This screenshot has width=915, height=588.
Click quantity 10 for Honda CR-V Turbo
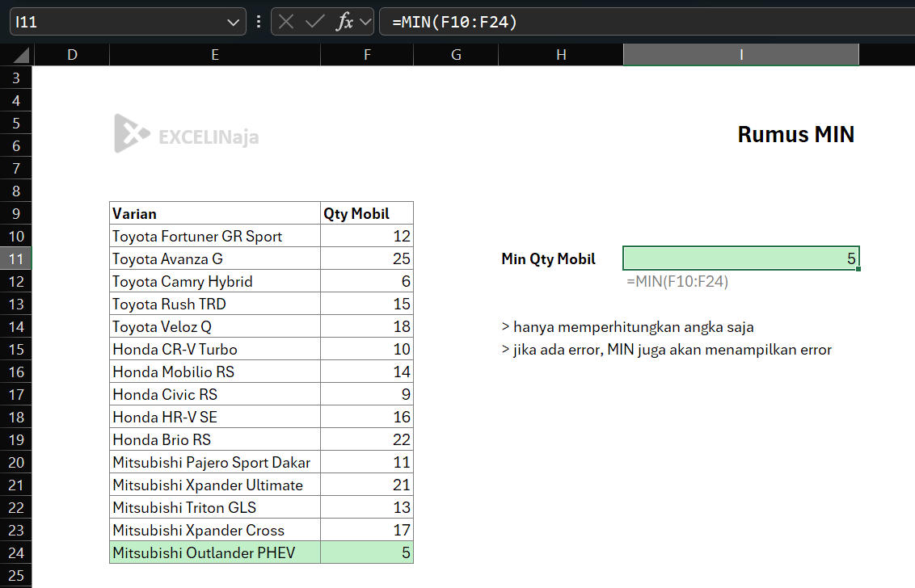pyautogui.click(x=367, y=350)
